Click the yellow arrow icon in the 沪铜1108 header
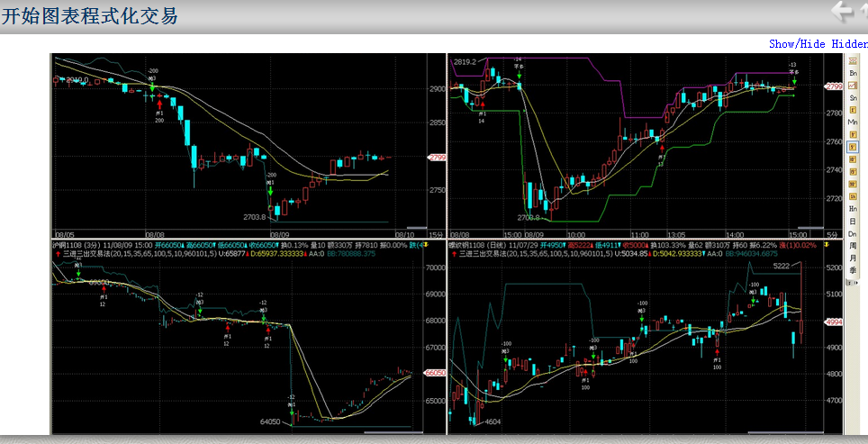The image size is (868, 444). click(425, 245)
